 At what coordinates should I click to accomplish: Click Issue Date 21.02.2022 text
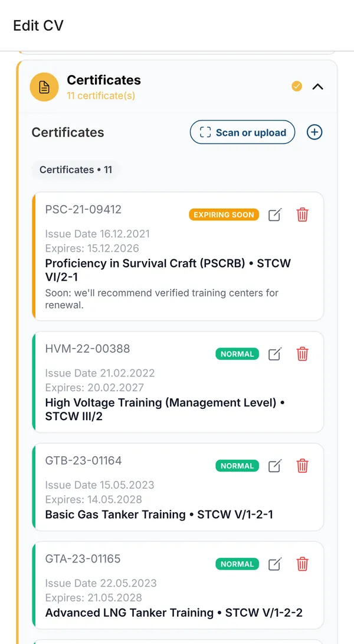[100, 373]
